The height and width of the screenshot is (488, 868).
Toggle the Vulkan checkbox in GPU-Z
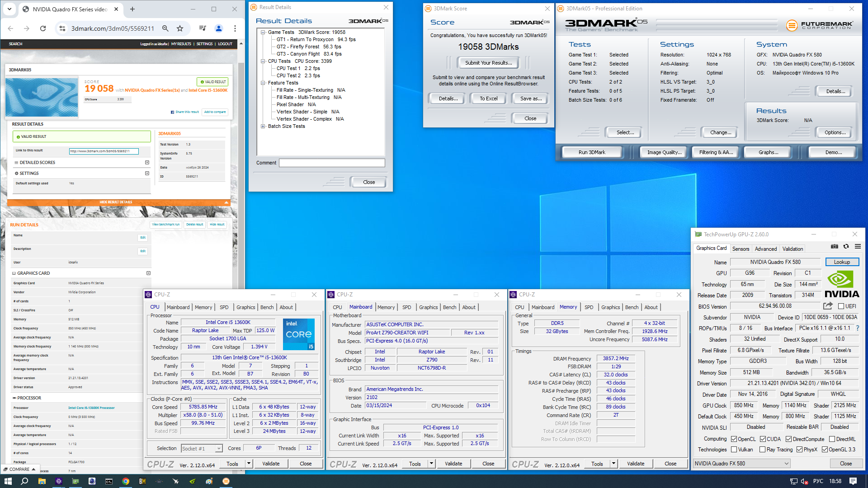point(733,449)
